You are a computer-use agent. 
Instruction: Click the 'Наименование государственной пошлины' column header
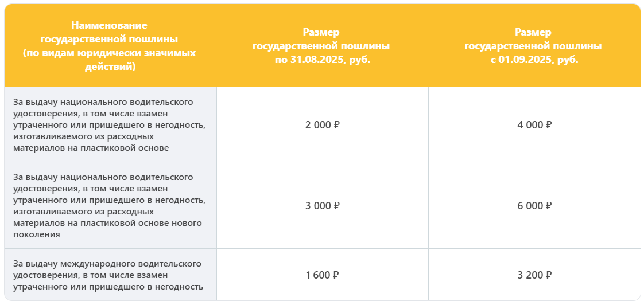(x=109, y=32)
